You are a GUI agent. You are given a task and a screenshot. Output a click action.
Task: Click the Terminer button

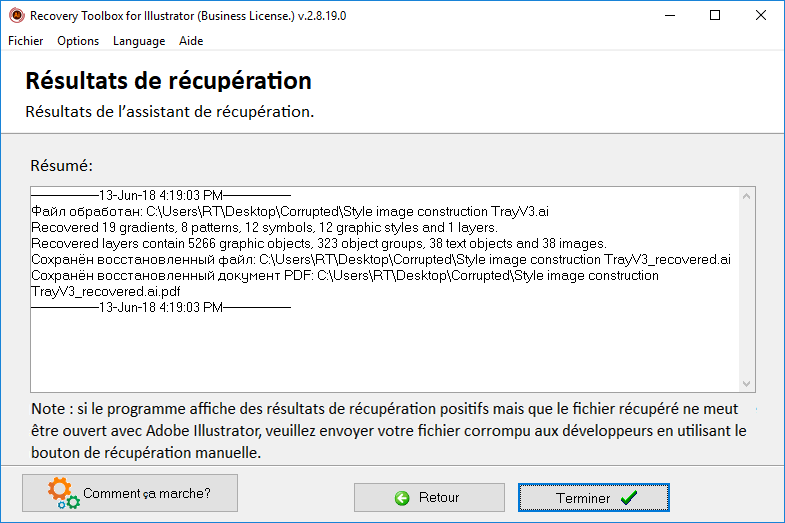[x=594, y=497]
